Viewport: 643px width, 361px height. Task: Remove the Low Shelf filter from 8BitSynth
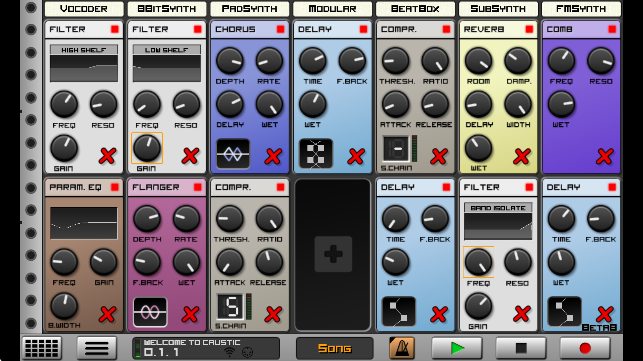click(190, 156)
